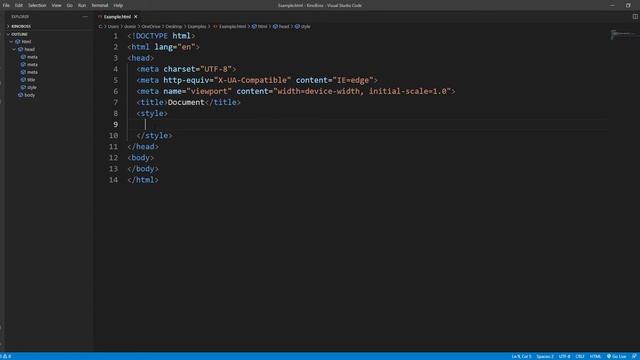This screenshot has width=640, height=360.
Task: Open the style breadcrumb symbol dropdown
Action: pyautogui.click(x=303, y=27)
